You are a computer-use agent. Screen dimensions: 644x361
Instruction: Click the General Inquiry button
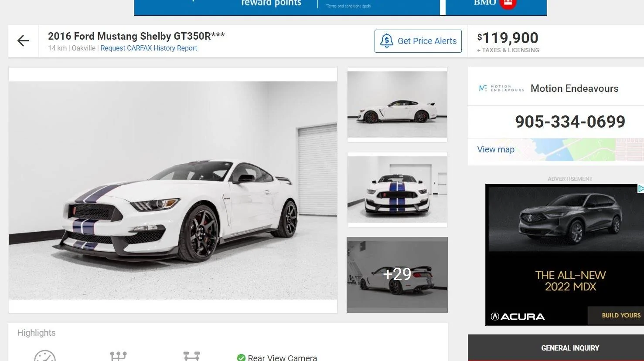556,348
